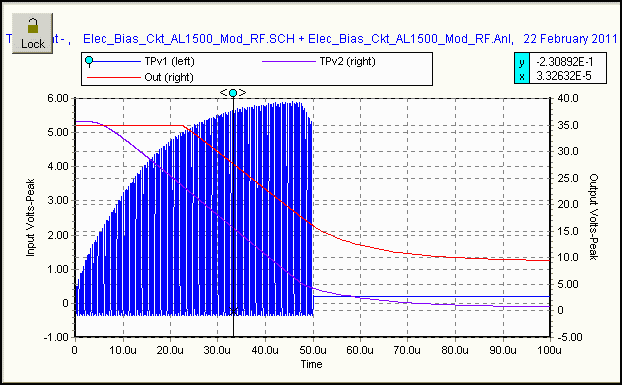Click the 80.0u time axis tick label
Viewport: 622px width, 385px height.
point(455,350)
